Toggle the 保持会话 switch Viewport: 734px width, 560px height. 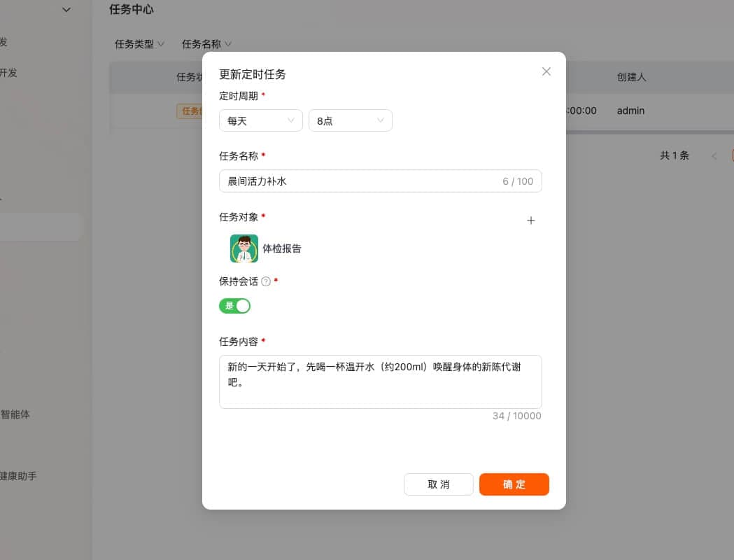[234, 306]
